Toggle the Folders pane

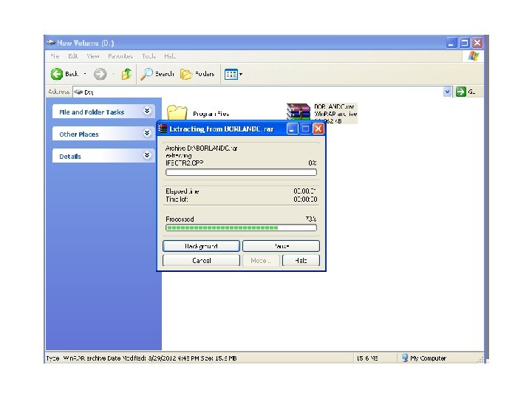[197, 74]
